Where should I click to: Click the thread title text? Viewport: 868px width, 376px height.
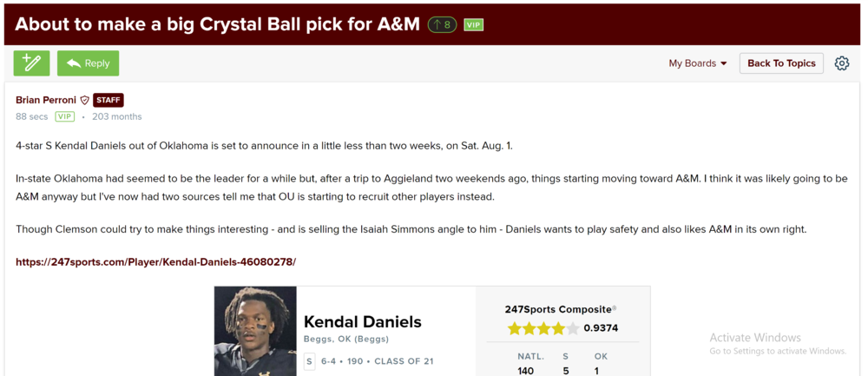[217, 24]
